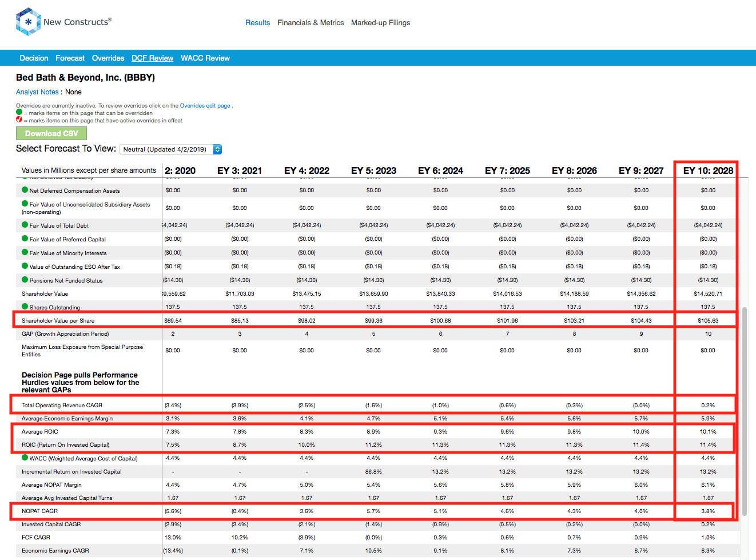Select the Total Operating Revenue CAGR row label

click(62, 406)
